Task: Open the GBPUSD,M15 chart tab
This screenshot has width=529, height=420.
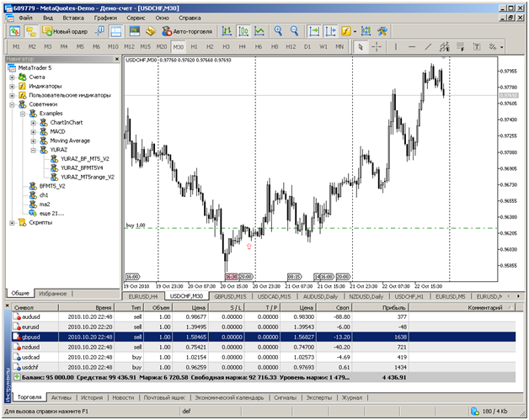Action: tap(230, 296)
